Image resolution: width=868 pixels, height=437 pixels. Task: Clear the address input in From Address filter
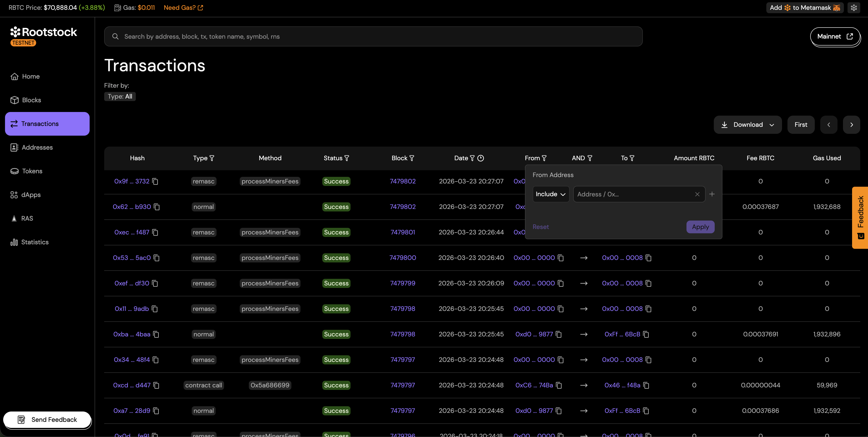(697, 194)
